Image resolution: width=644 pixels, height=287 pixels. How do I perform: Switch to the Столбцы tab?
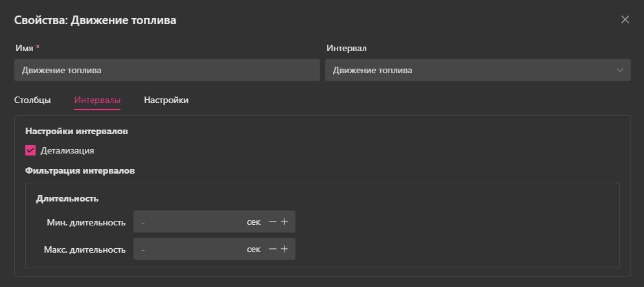pyautogui.click(x=32, y=100)
